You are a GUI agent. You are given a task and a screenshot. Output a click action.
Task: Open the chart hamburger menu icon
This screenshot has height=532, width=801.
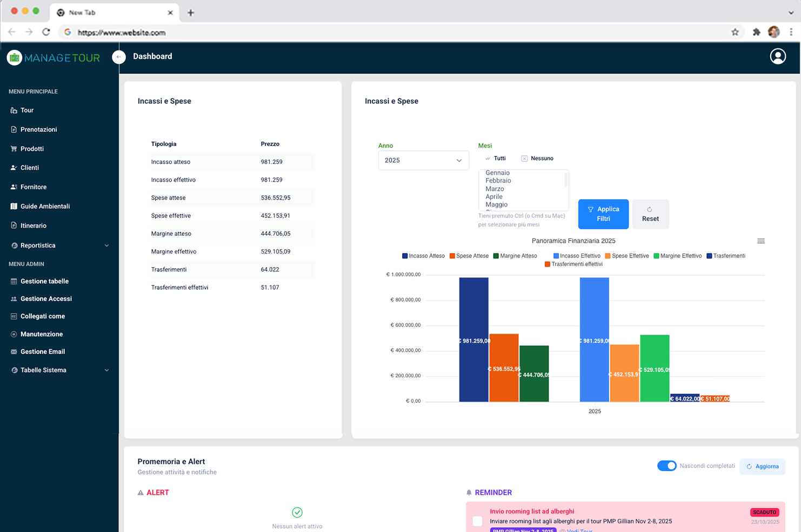click(760, 241)
